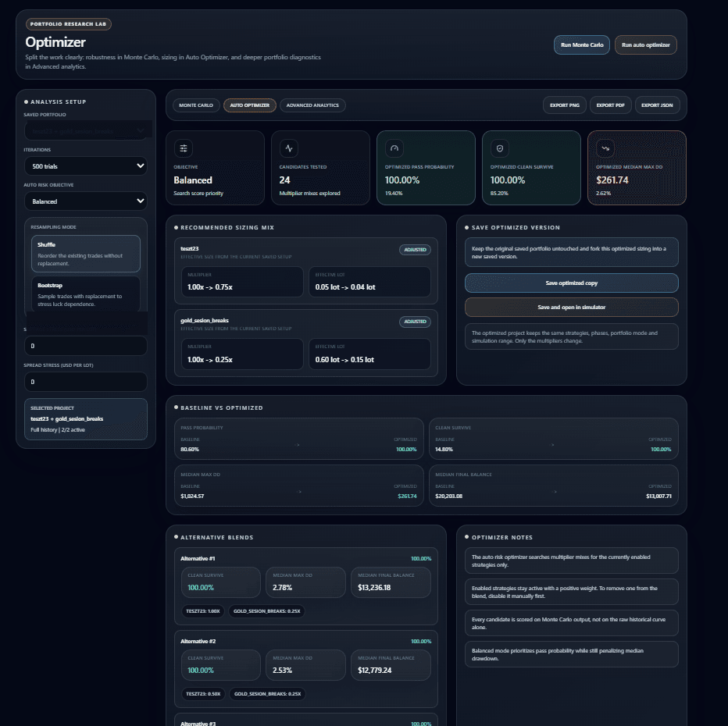Expand the Iterations dropdown showing 500 trials
The height and width of the screenshot is (726, 728).
coord(85,165)
